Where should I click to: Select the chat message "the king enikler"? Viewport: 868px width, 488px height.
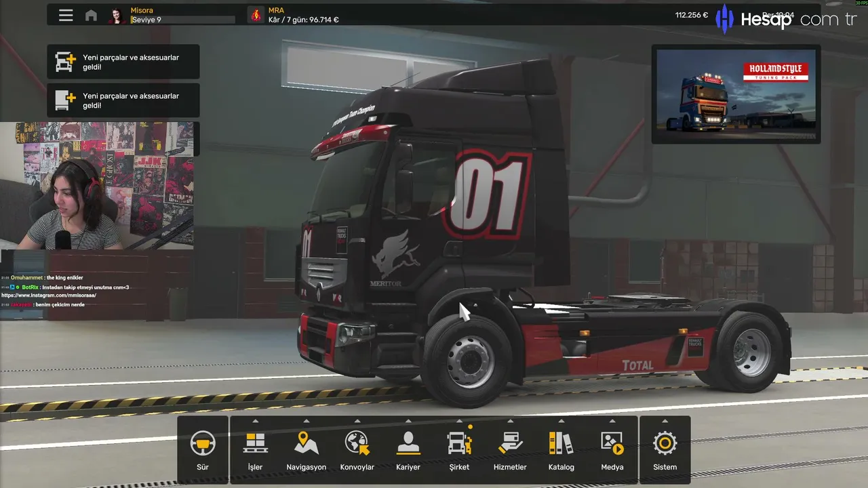(64, 278)
